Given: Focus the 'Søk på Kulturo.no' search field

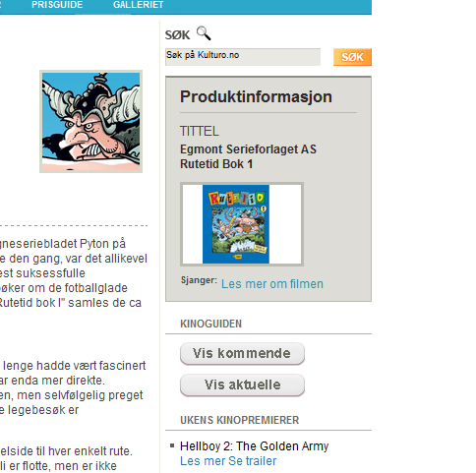Looking at the screenshot, I should [x=243, y=57].
